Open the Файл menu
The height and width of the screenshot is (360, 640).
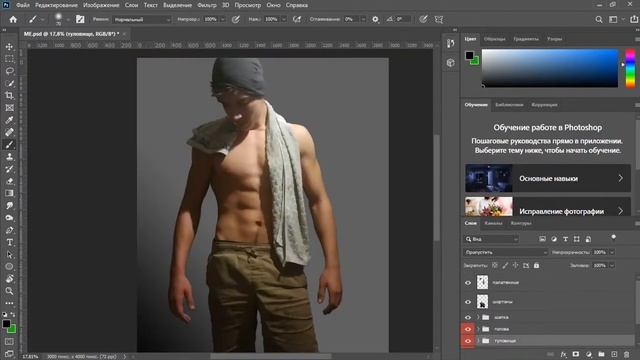pos(23,5)
